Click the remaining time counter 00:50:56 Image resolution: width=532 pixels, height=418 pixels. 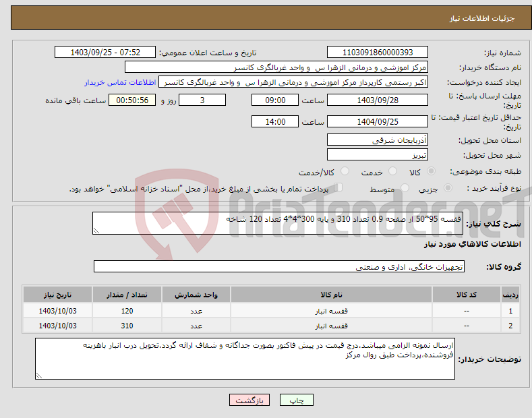tap(132, 100)
